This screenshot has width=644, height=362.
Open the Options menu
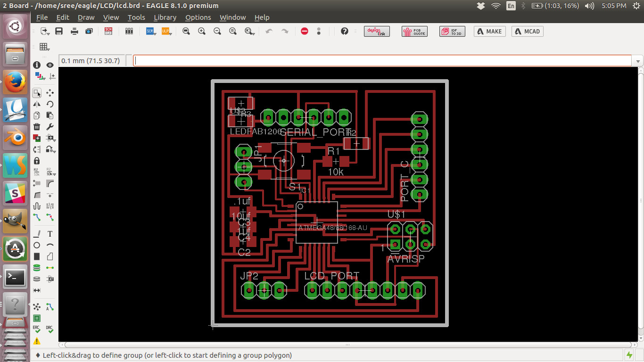198,17
